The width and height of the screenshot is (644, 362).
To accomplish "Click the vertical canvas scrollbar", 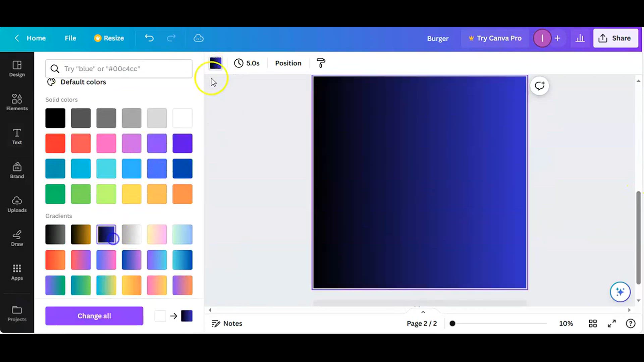I will click(x=638, y=238).
